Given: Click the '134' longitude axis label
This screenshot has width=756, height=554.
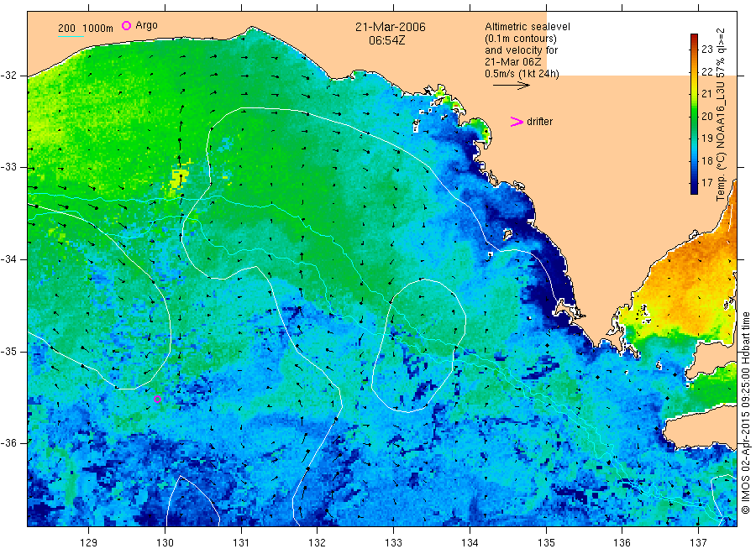Looking at the screenshot, I should pos(470,543).
